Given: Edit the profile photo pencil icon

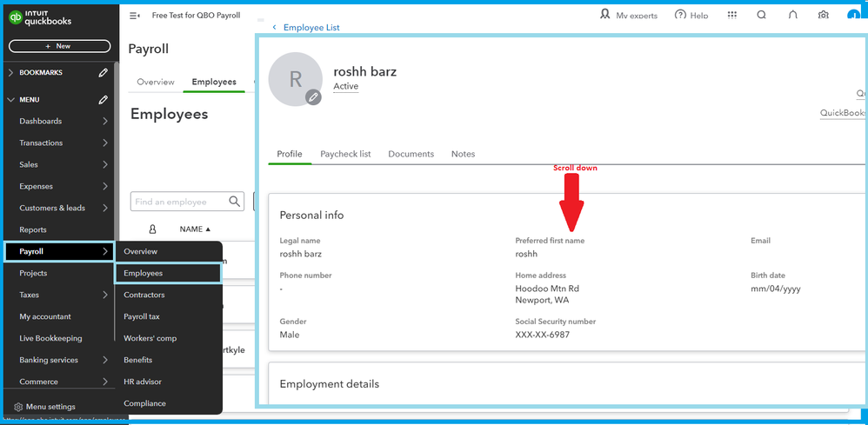Looking at the screenshot, I should 313,97.
